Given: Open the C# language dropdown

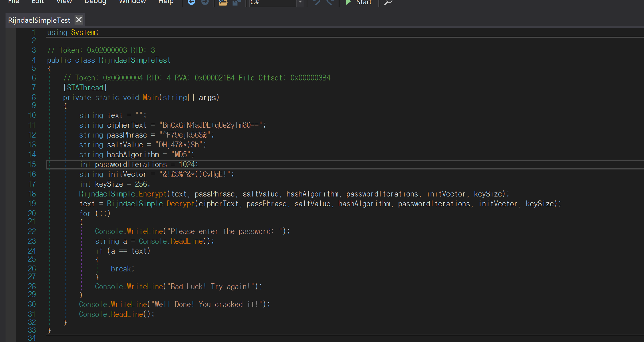Looking at the screenshot, I should coord(300,2).
